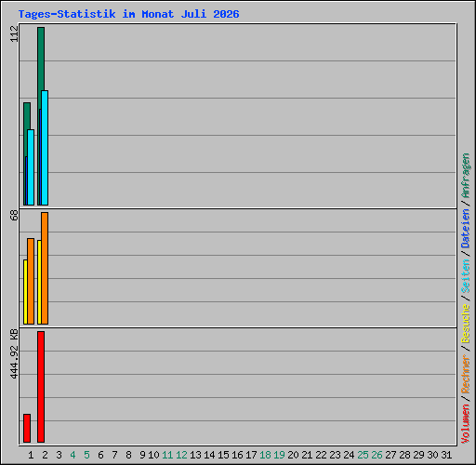The height and width of the screenshot is (465, 476).
Task: Click the Anfragen legend label
Action: pos(466,176)
